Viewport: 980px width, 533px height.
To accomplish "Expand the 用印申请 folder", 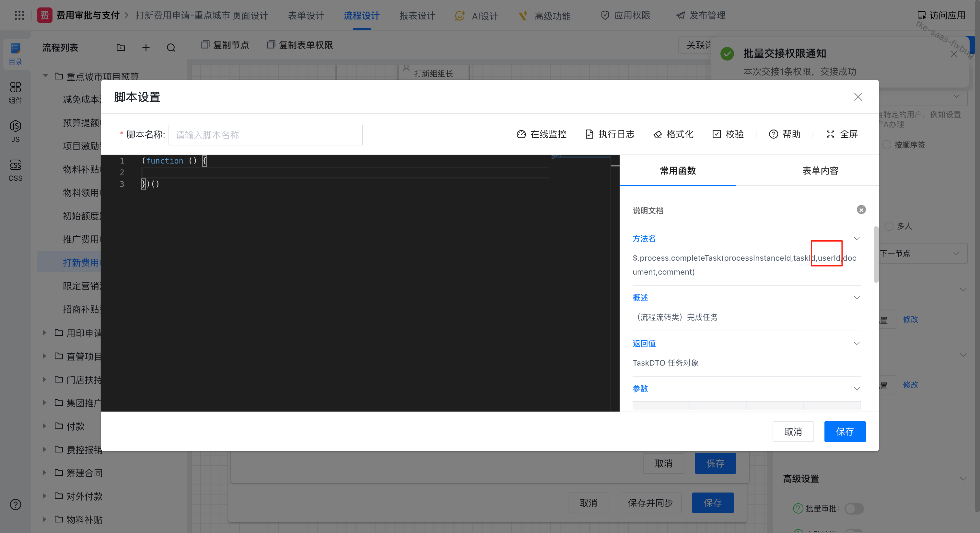I will 44,333.
